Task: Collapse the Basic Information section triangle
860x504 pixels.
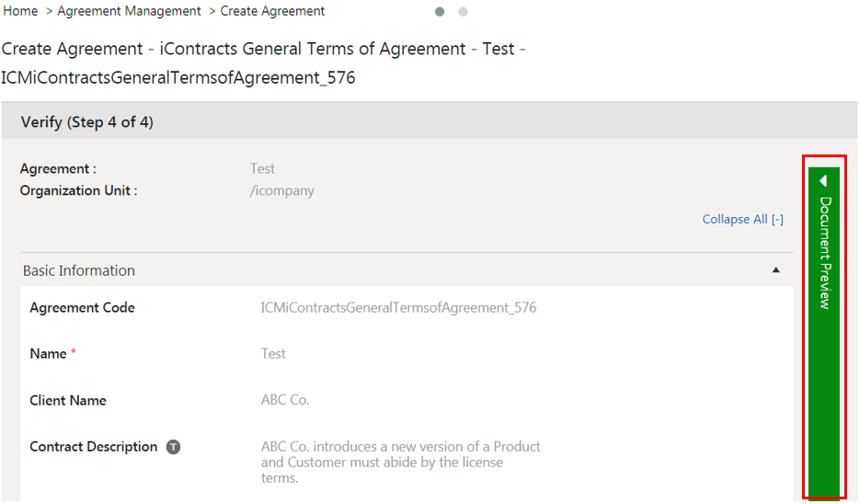Action: point(775,270)
